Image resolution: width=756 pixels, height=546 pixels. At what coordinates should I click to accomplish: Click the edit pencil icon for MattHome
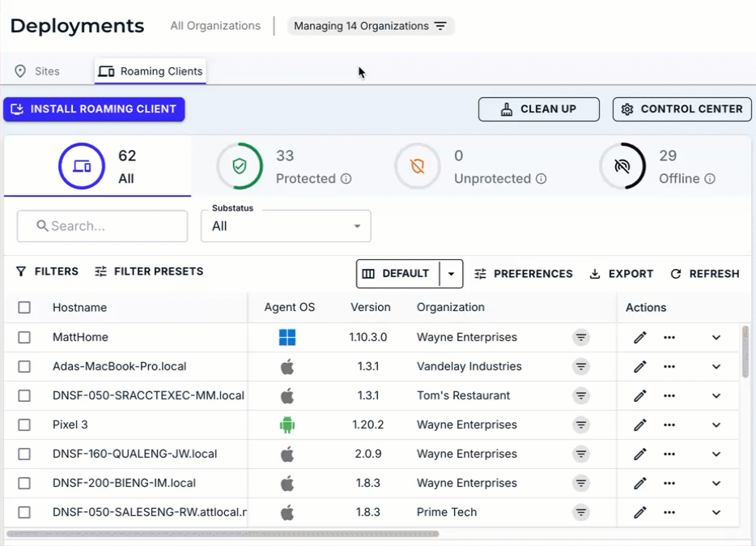pos(639,338)
